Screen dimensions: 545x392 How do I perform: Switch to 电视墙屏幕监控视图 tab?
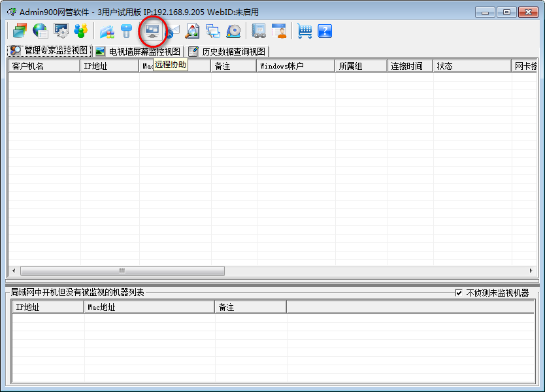(x=138, y=52)
